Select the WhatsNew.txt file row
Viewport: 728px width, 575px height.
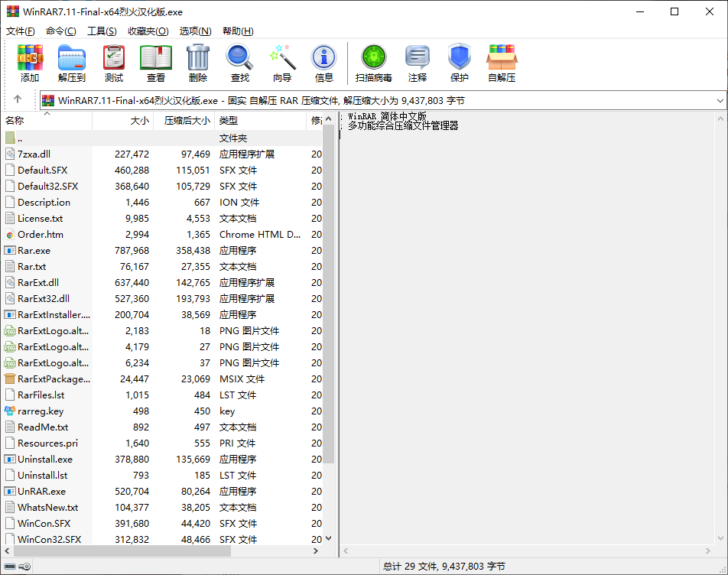coord(162,508)
